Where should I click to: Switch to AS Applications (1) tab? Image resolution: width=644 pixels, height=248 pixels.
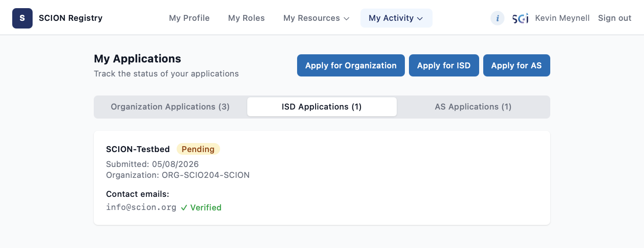(473, 107)
